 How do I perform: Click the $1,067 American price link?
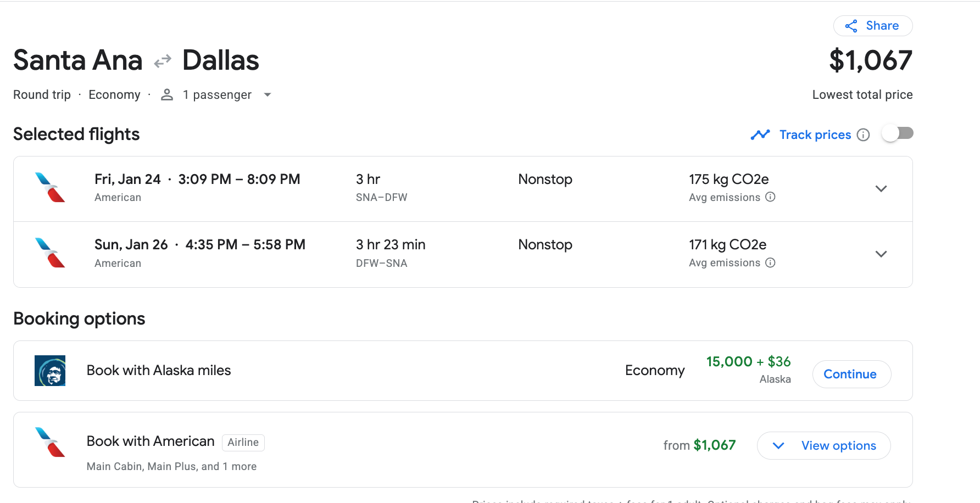(714, 445)
